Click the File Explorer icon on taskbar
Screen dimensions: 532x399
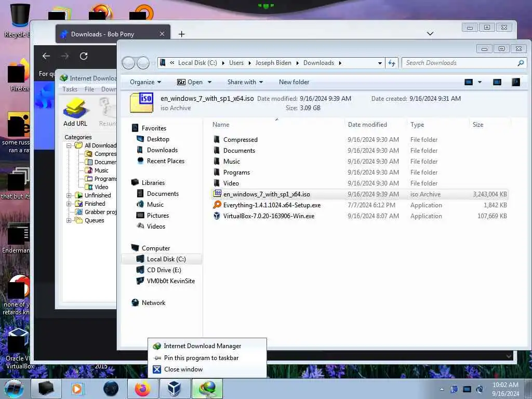pos(46,389)
